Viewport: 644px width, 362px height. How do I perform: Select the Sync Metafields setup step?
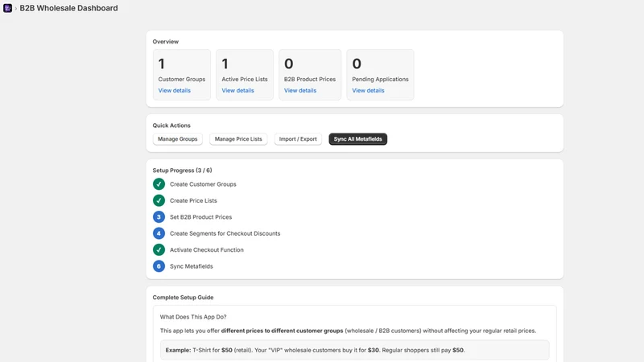192,266
